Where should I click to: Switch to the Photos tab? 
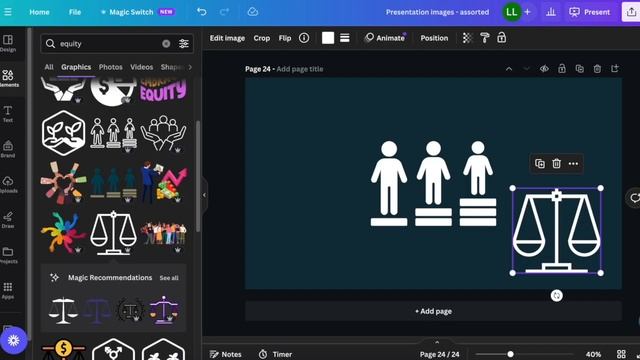click(111, 67)
